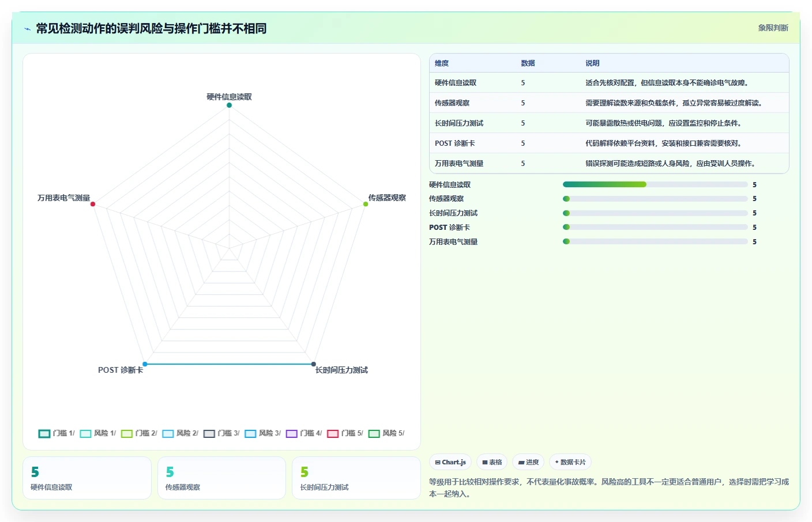The width and height of the screenshot is (812, 522).
Task: Toggle the 门槛 3/ legend entry
Action: point(221,433)
